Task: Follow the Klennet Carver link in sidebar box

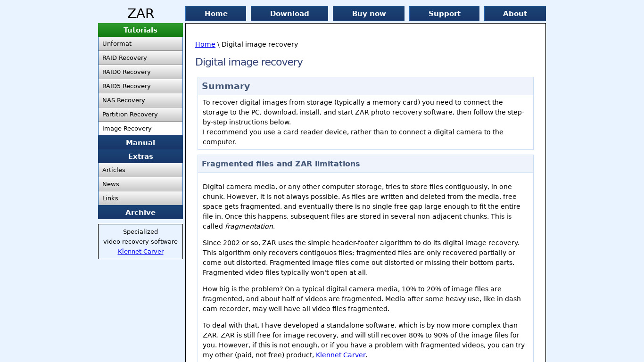Action: (140, 252)
